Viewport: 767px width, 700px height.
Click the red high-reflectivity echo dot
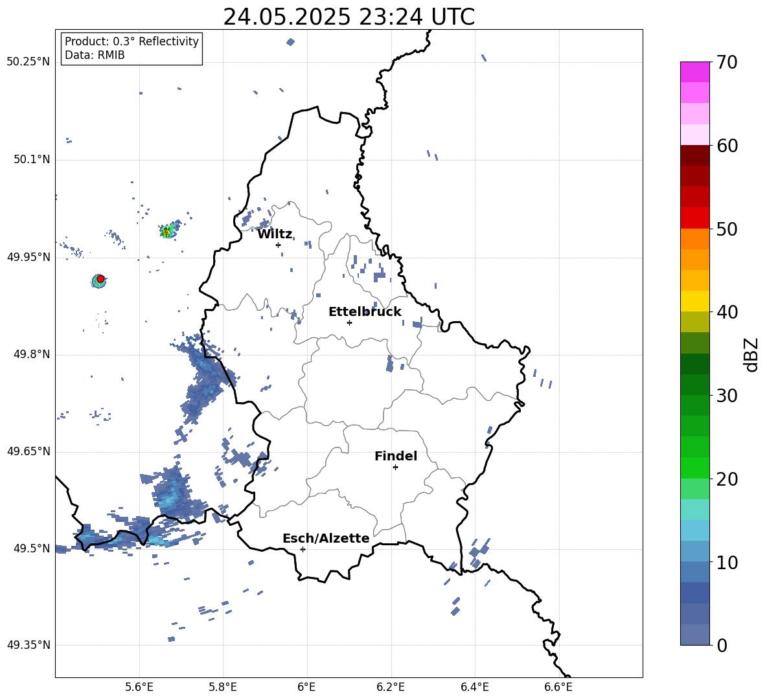pos(100,278)
